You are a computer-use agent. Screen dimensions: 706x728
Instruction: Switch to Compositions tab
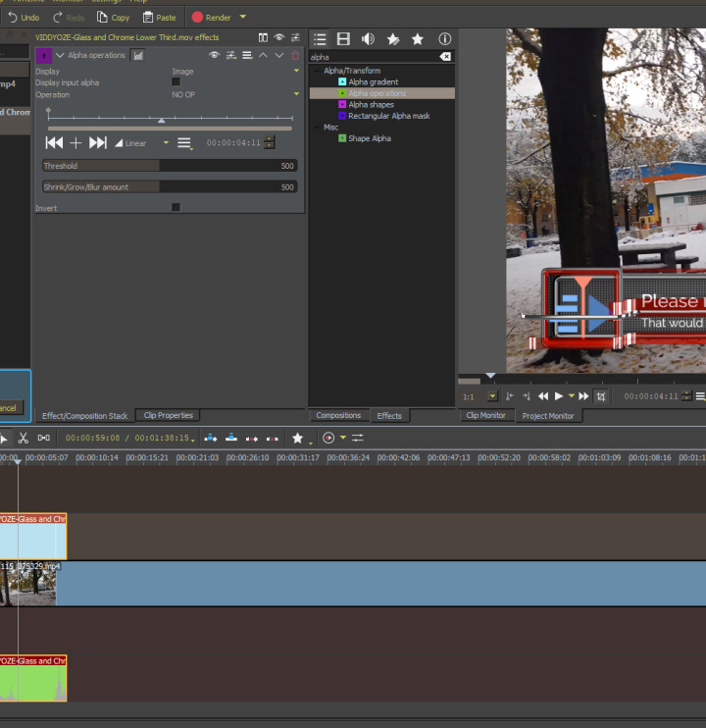click(338, 415)
